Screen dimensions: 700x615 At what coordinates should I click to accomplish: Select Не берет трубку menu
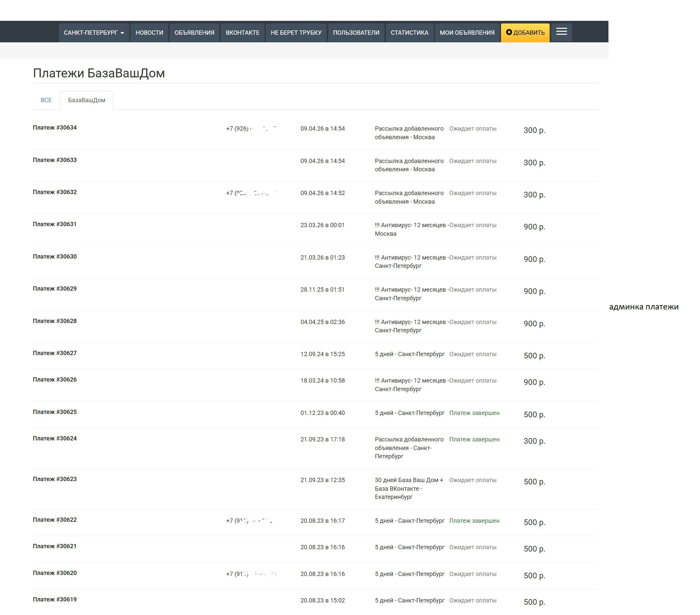click(x=296, y=32)
